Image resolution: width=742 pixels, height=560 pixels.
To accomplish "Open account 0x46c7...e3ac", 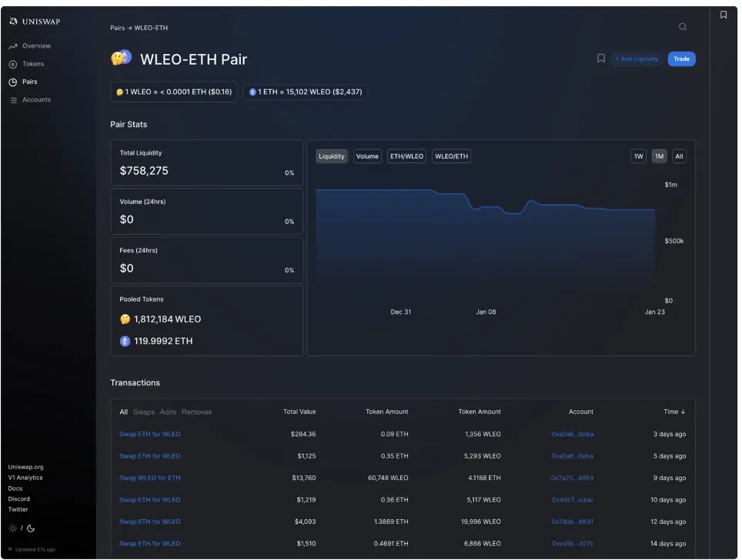I will click(x=572, y=499).
